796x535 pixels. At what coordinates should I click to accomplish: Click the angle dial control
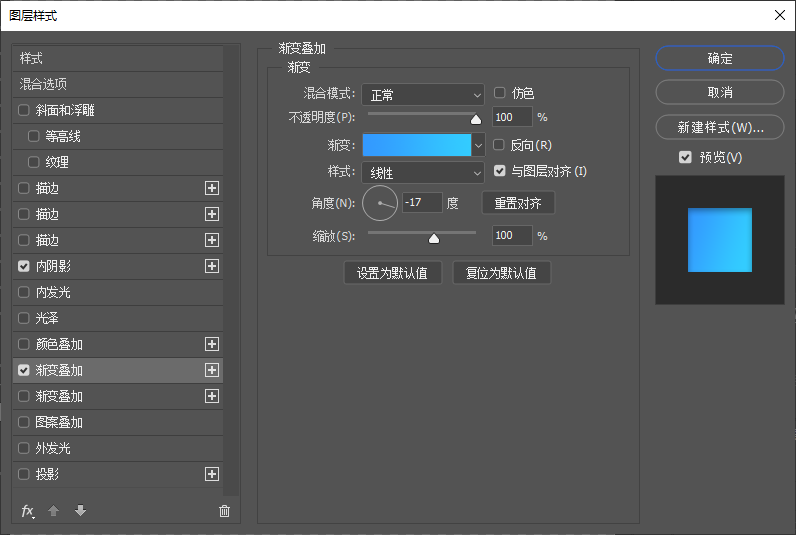[380, 203]
